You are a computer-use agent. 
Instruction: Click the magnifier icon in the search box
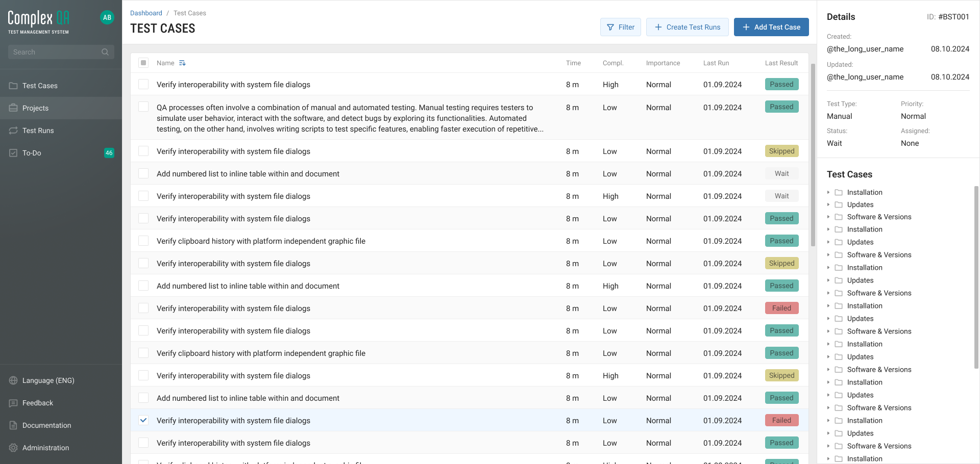[x=105, y=52]
